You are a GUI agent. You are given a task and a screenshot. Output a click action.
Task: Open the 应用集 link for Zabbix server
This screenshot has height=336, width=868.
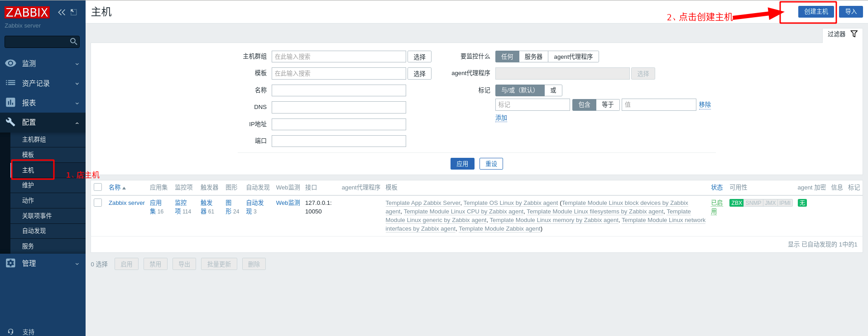tap(156, 207)
